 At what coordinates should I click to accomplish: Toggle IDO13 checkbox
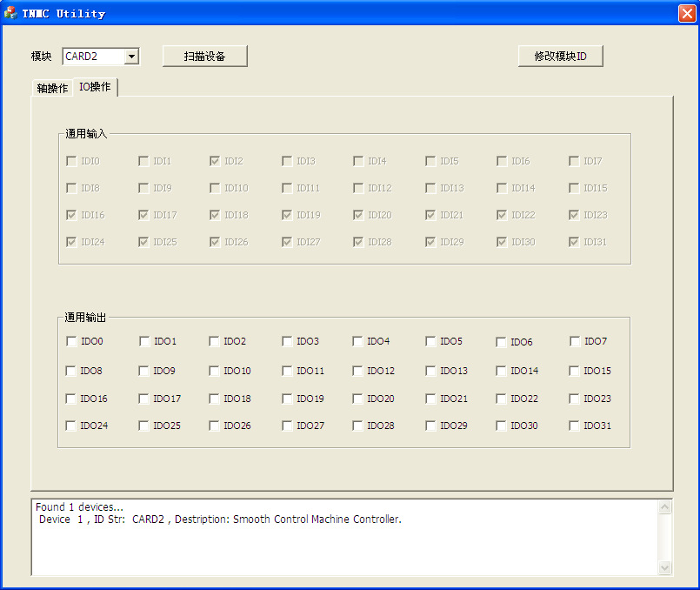pos(430,371)
